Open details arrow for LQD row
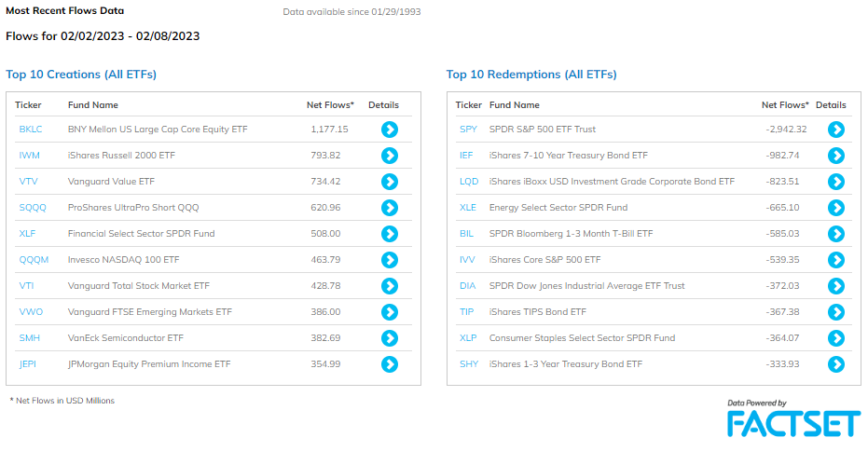This screenshot has width=868, height=451. tap(836, 182)
